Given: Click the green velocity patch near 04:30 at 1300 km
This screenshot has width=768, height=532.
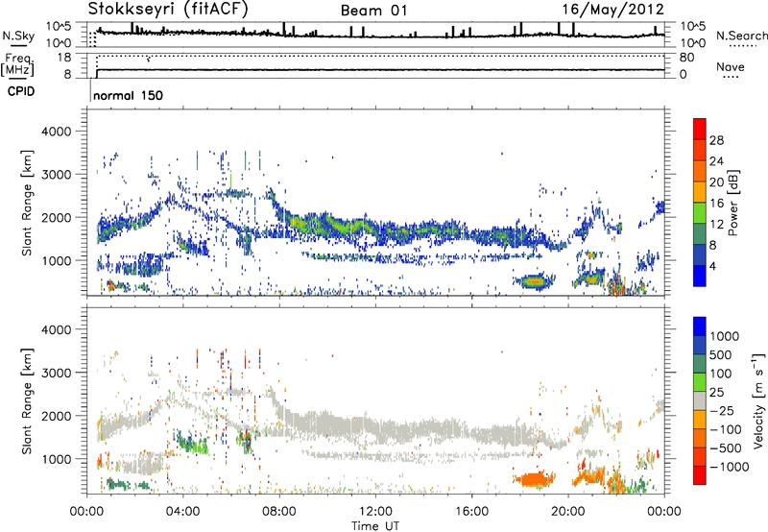Looking at the screenshot, I should coord(192,444).
